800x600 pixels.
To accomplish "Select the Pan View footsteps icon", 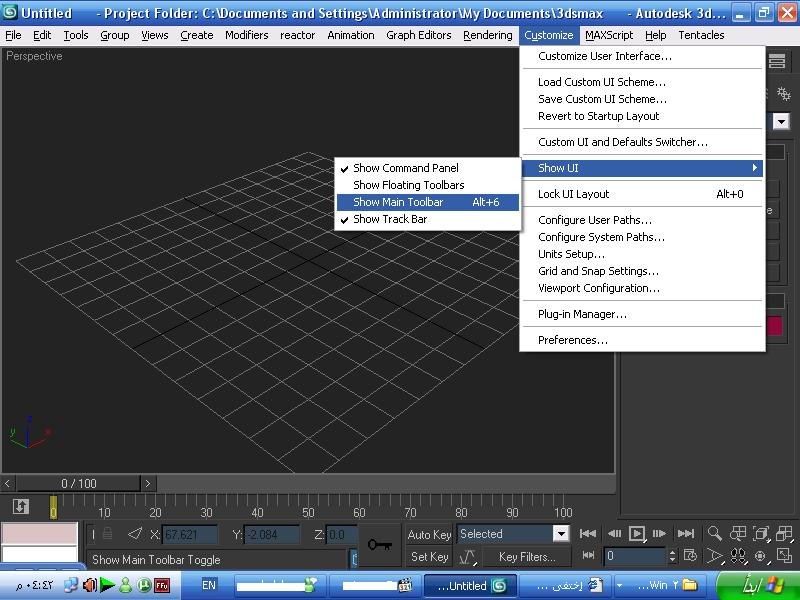I will (x=738, y=556).
